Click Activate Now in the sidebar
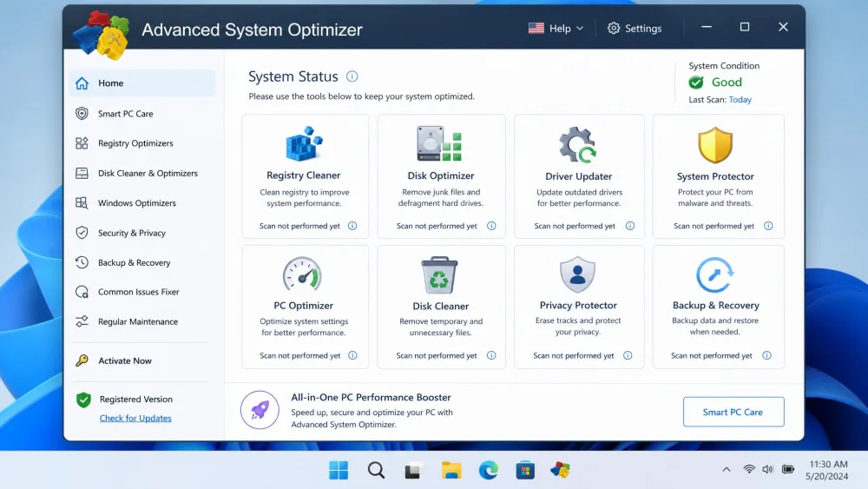 (142, 361)
